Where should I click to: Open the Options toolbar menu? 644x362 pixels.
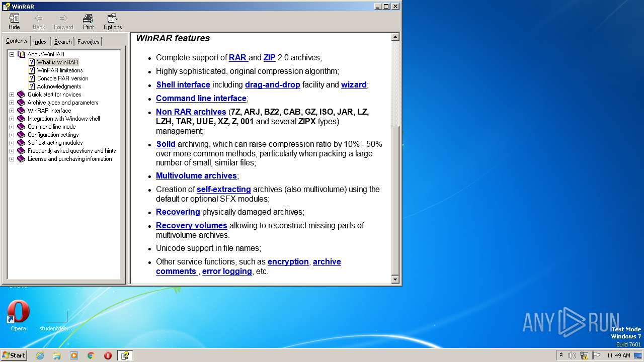(113, 22)
